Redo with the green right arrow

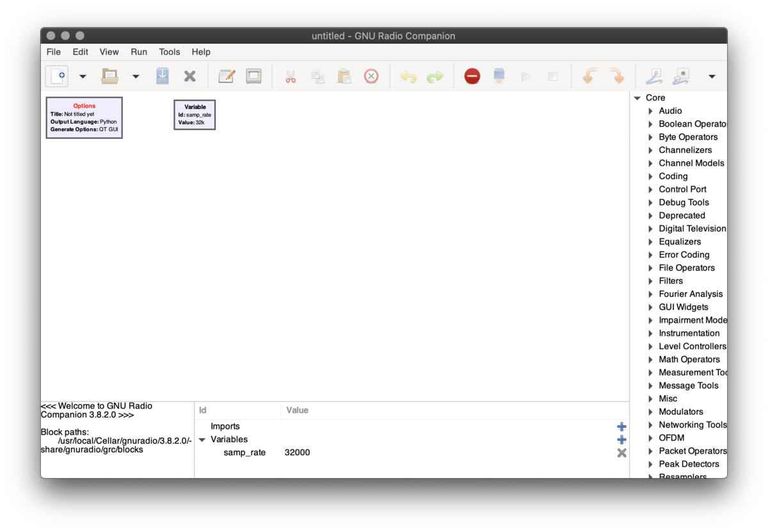click(435, 77)
